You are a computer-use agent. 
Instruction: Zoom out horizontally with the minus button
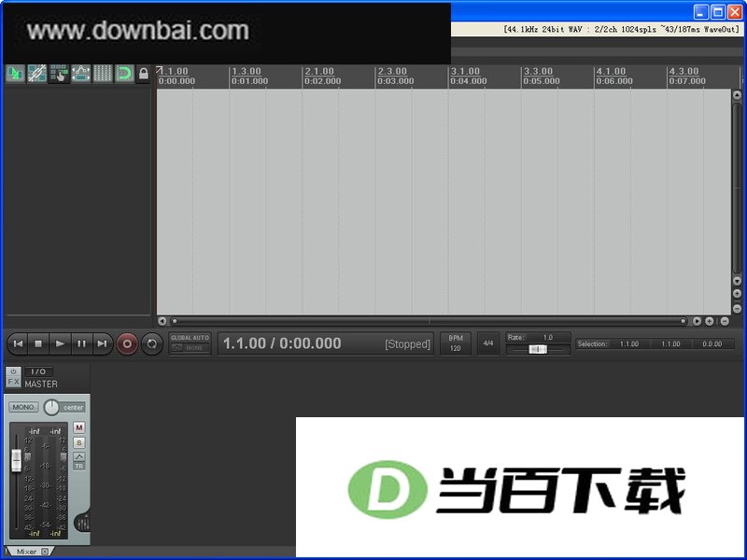[725, 321]
